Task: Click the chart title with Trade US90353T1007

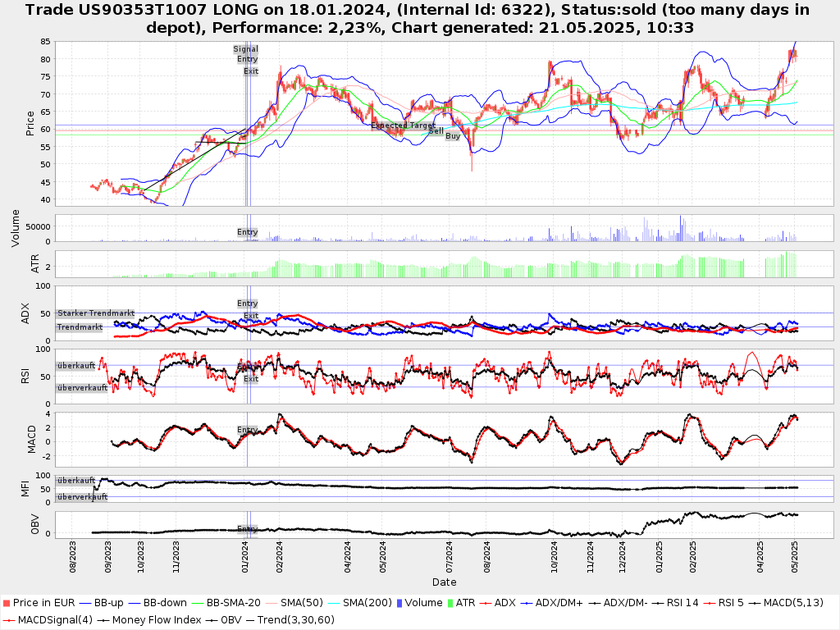Action: point(419,19)
